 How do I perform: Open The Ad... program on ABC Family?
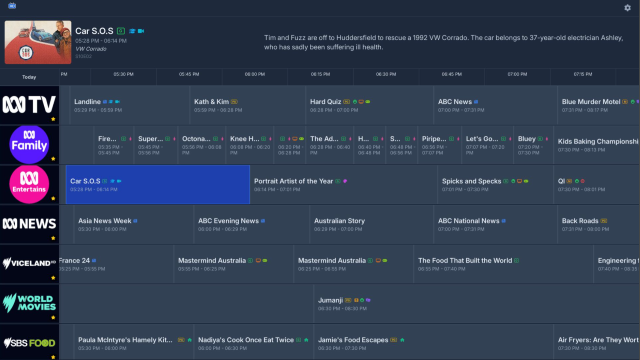(330, 145)
